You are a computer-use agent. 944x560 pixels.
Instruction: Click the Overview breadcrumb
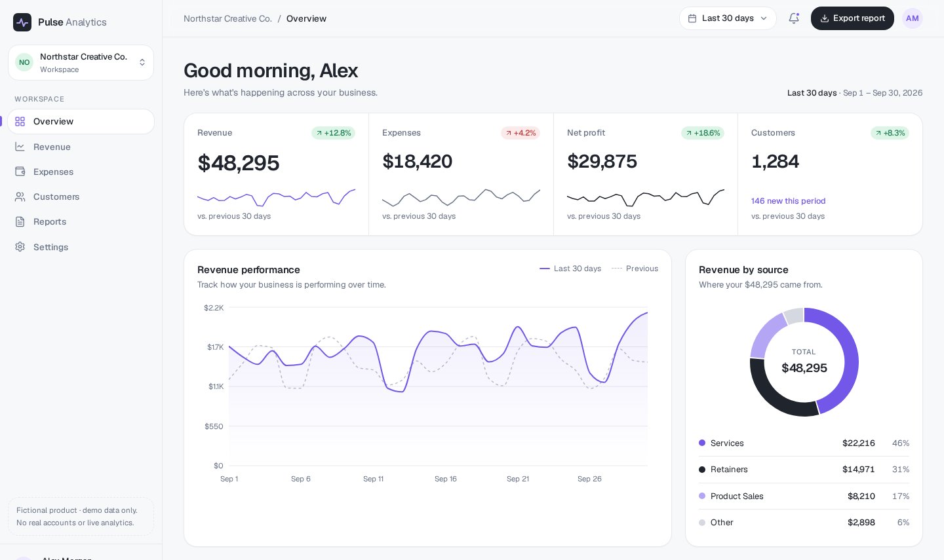click(x=306, y=18)
